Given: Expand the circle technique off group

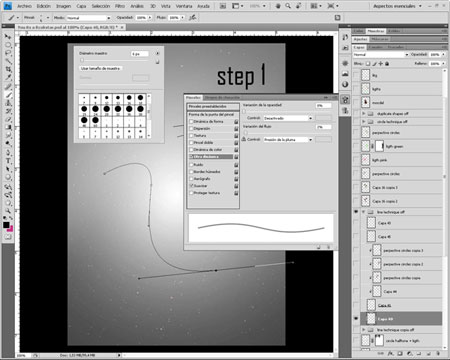Looking at the screenshot, I should point(364,122).
